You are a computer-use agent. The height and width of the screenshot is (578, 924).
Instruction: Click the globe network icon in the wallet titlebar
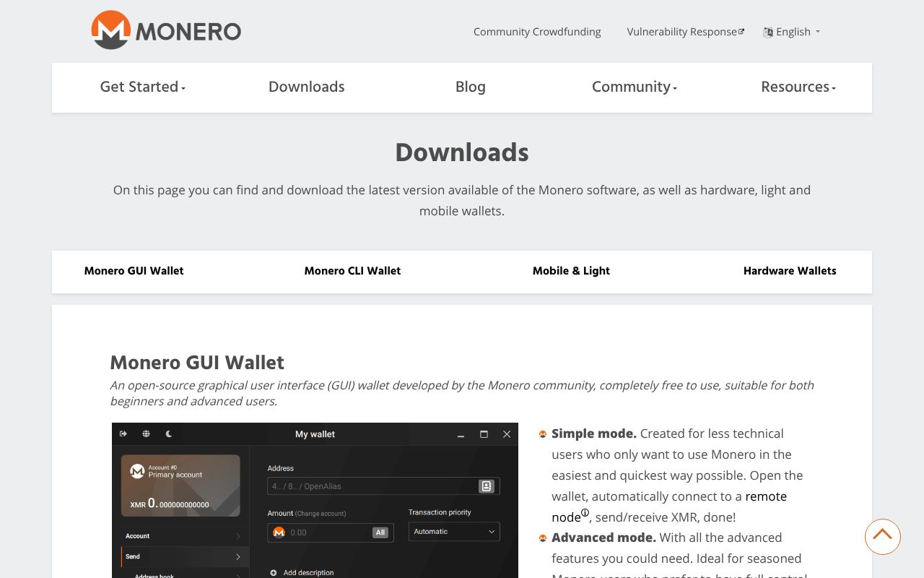[x=146, y=433]
